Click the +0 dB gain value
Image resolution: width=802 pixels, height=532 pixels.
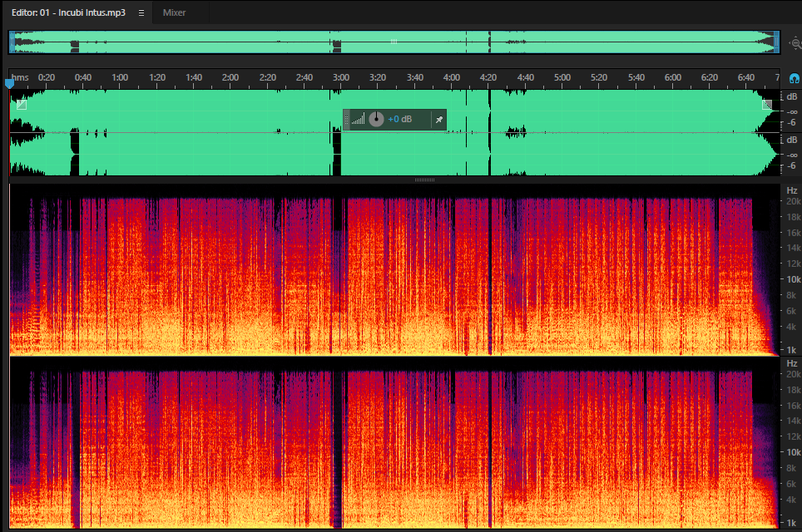coord(399,119)
